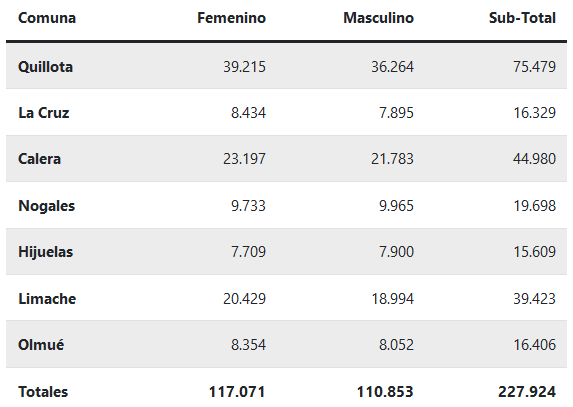Click Nogales Sub-Total value 19.698
This screenshot has width=573, height=407.
coord(535,206)
